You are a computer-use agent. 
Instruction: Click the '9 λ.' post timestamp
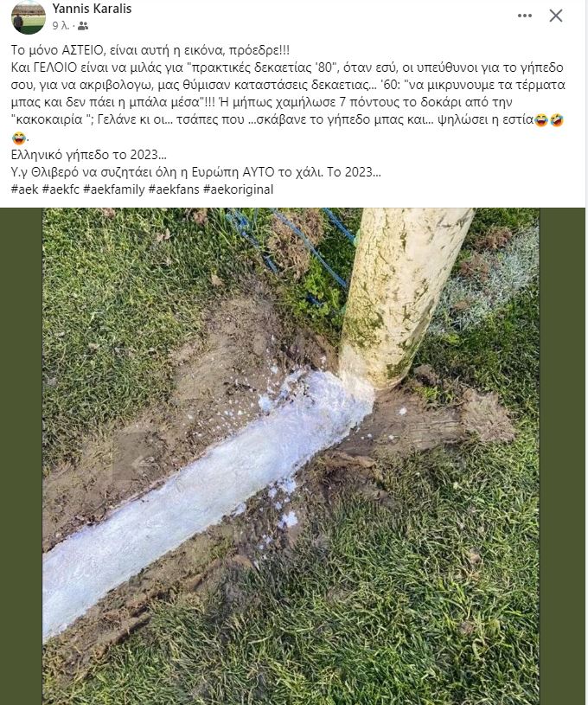coord(61,26)
